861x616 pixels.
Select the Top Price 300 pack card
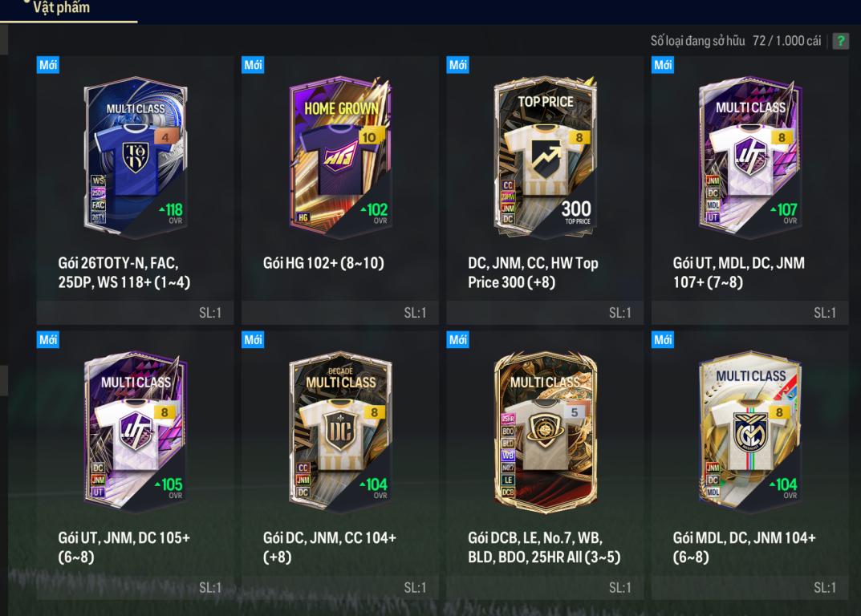(x=546, y=157)
